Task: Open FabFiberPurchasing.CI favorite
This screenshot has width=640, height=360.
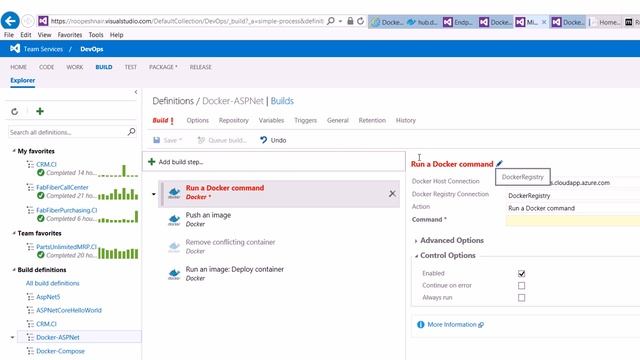Action: 67,210
